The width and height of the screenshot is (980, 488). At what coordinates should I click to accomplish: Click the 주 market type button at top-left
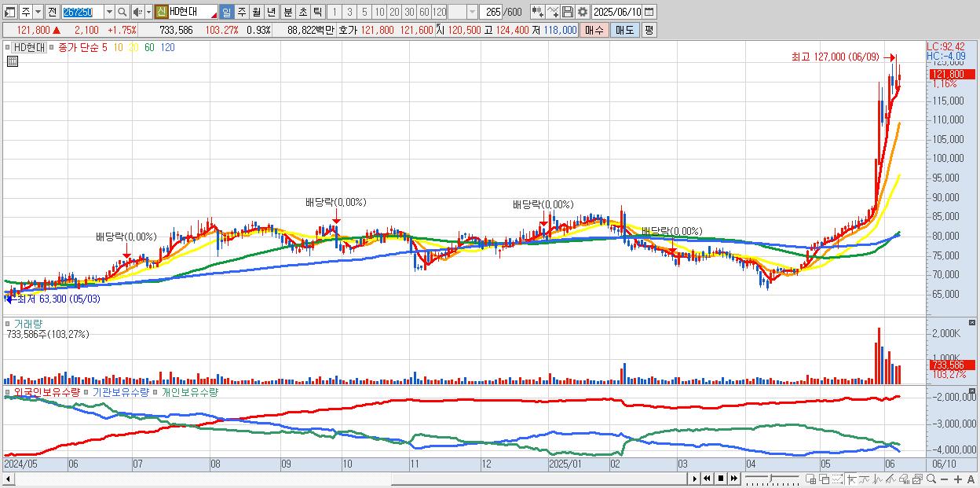[x=25, y=12]
